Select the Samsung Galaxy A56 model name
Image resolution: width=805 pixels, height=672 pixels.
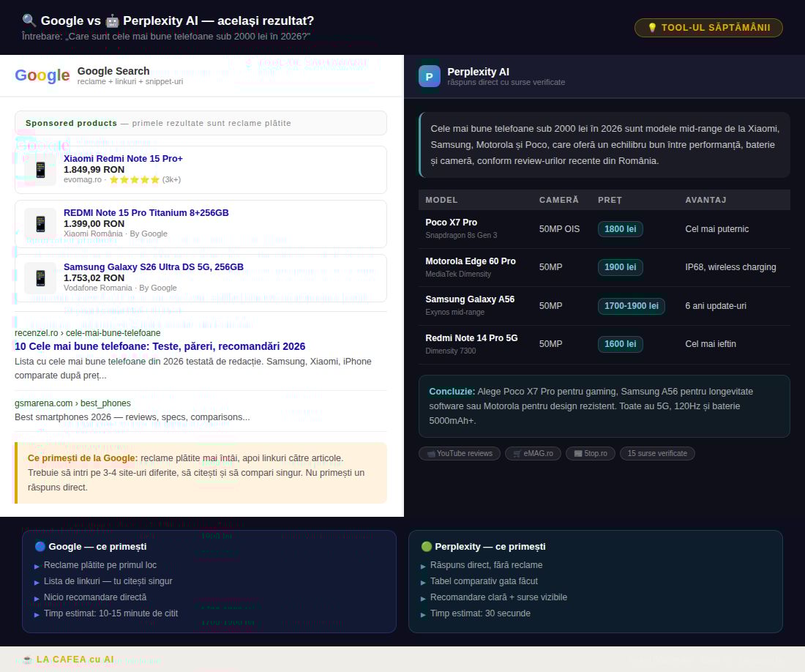point(470,299)
